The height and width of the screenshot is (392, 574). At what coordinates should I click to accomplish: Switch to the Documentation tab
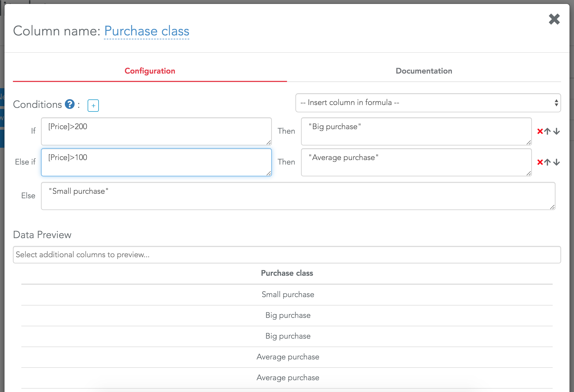424,71
